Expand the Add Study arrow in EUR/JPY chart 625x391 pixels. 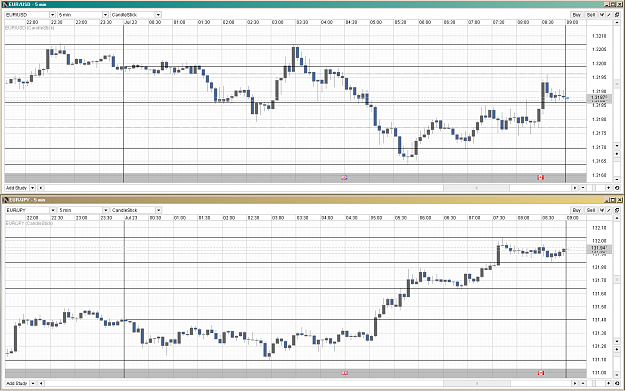(32, 383)
